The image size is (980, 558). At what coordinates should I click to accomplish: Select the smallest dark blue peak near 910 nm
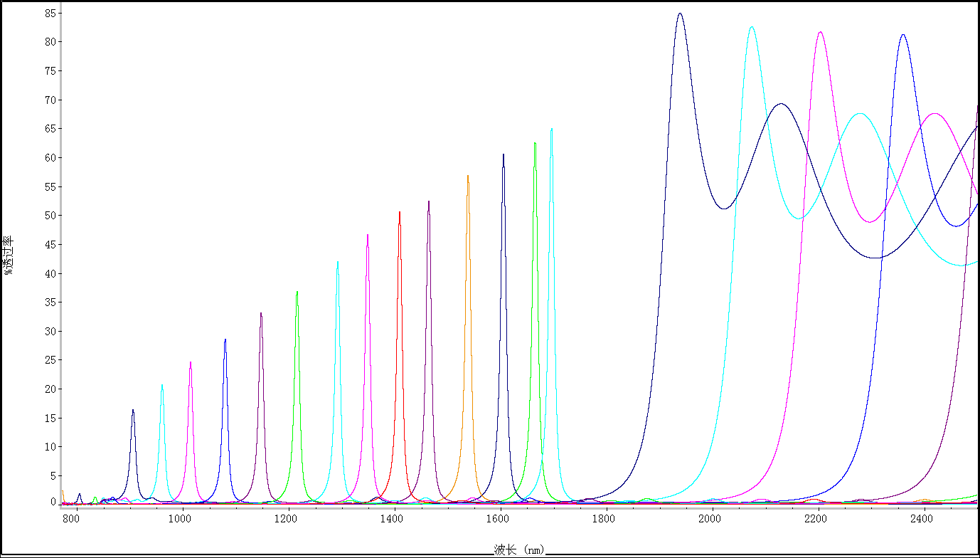coord(132,411)
